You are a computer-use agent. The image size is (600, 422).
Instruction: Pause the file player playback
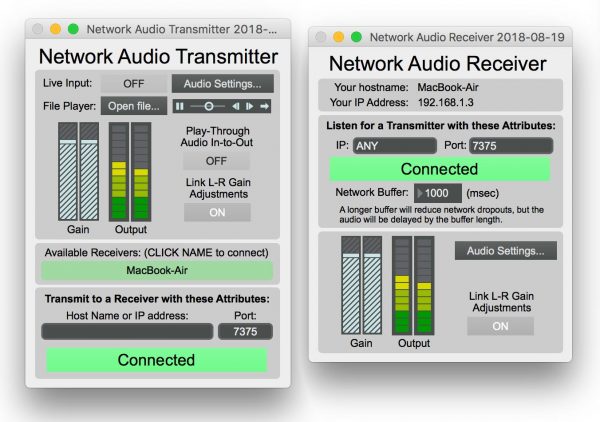[180, 105]
